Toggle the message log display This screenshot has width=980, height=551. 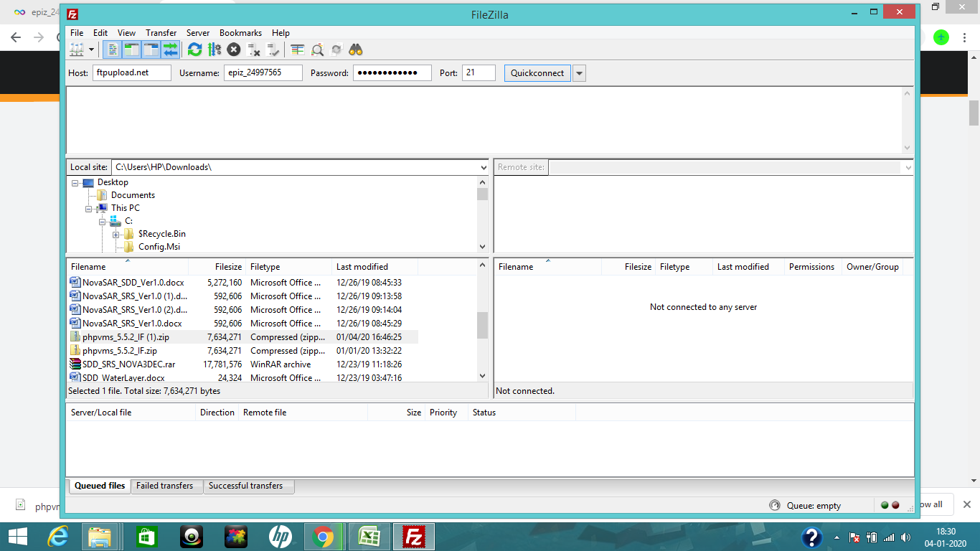click(x=113, y=50)
